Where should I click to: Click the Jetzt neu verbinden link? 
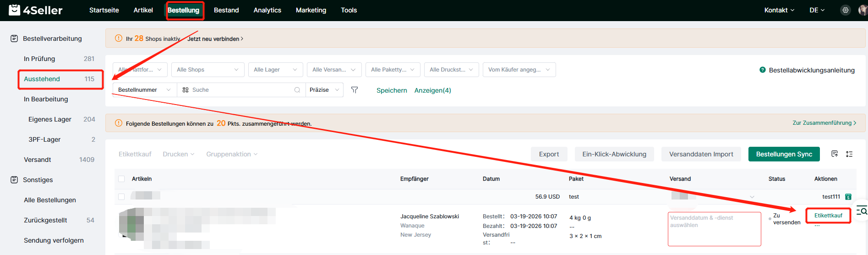pyautogui.click(x=215, y=39)
